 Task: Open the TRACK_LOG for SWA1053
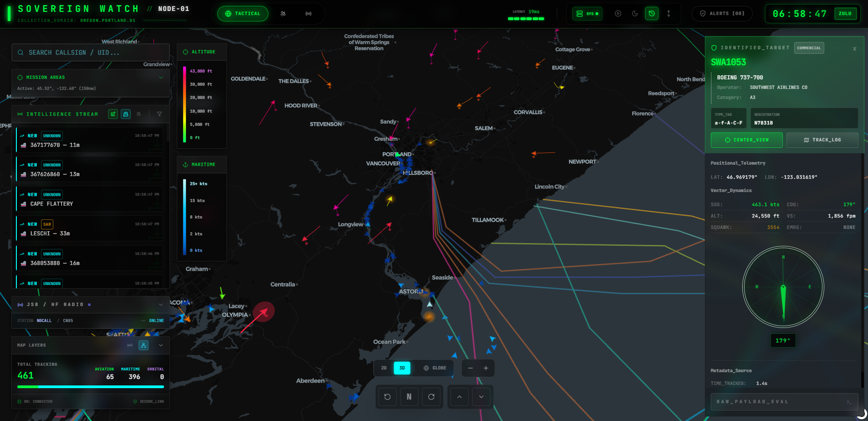coord(822,140)
